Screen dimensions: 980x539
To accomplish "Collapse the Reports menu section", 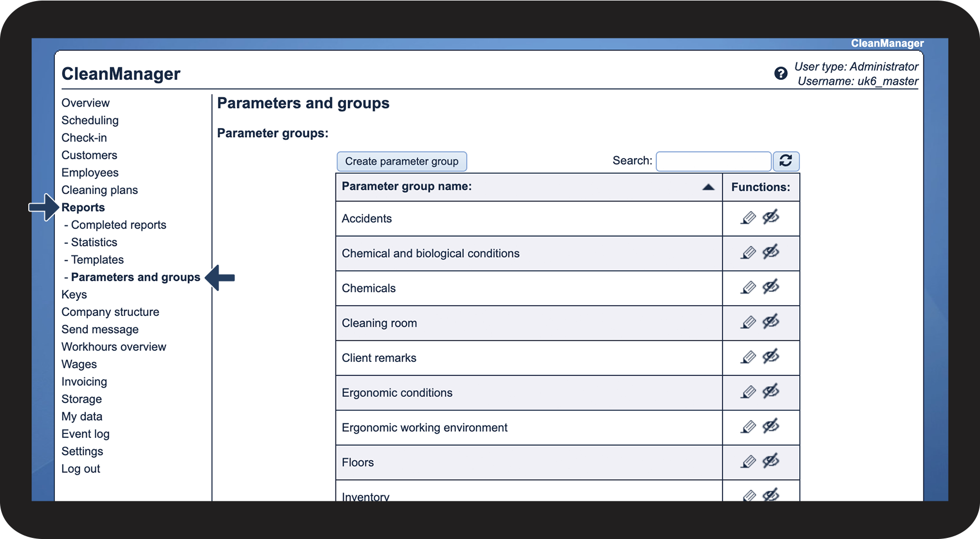I will tap(83, 208).
